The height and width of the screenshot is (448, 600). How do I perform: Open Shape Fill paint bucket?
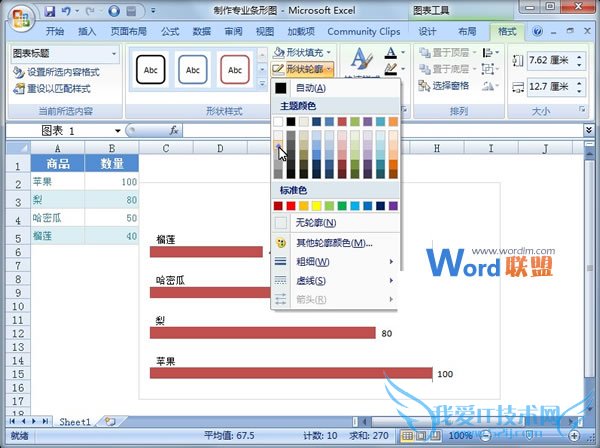click(279, 52)
